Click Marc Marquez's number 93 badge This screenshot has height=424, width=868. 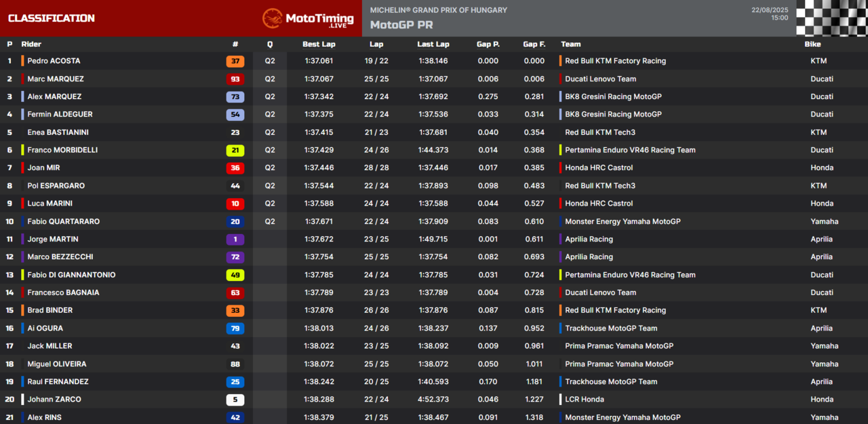pos(235,79)
